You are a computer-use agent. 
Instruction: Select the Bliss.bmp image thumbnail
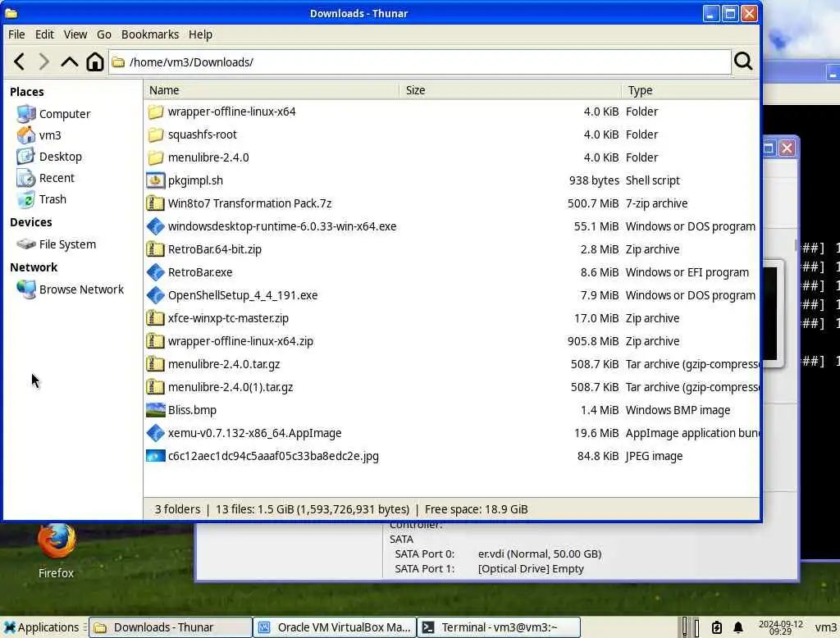[x=155, y=410]
